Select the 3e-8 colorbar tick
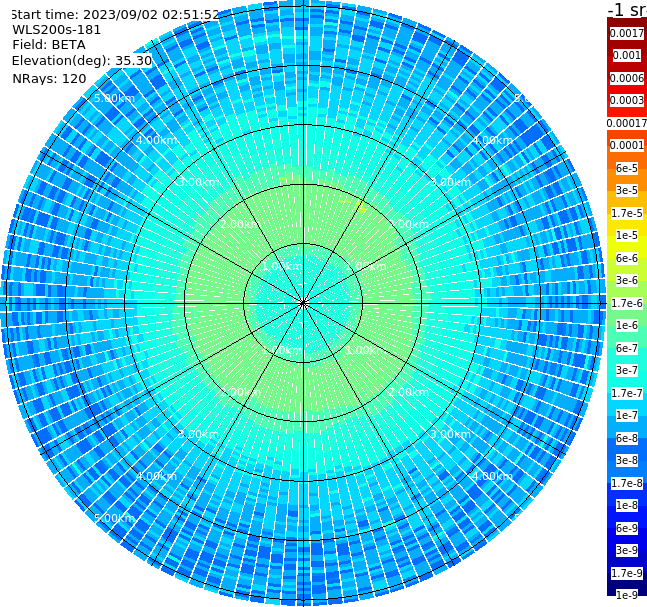Viewport: 647px width, 607px height. coord(627,460)
